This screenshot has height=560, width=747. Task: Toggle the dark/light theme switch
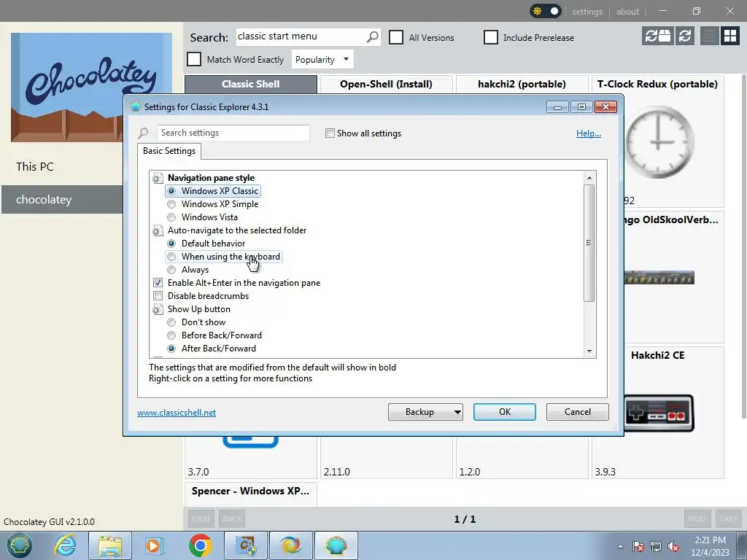click(546, 11)
